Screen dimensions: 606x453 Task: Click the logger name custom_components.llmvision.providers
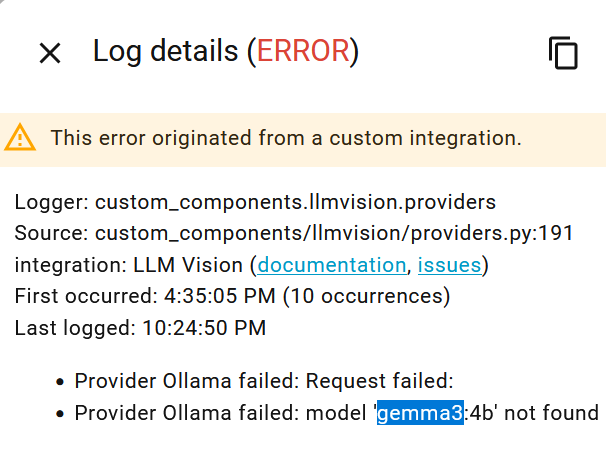pyautogui.click(x=295, y=202)
